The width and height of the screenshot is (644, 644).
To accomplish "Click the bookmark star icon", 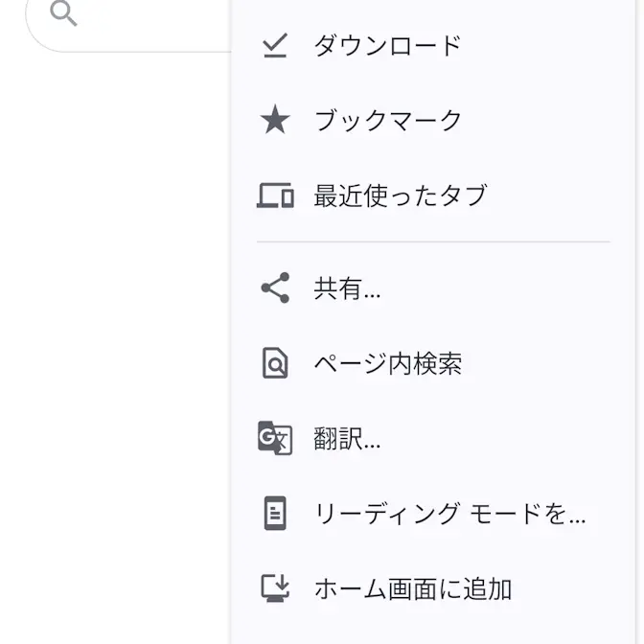I will click(275, 120).
